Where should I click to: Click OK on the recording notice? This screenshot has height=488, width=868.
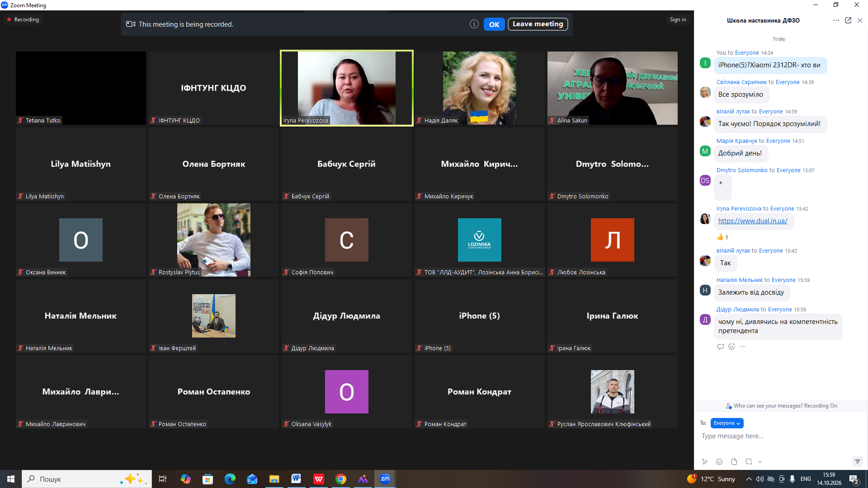click(x=494, y=24)
